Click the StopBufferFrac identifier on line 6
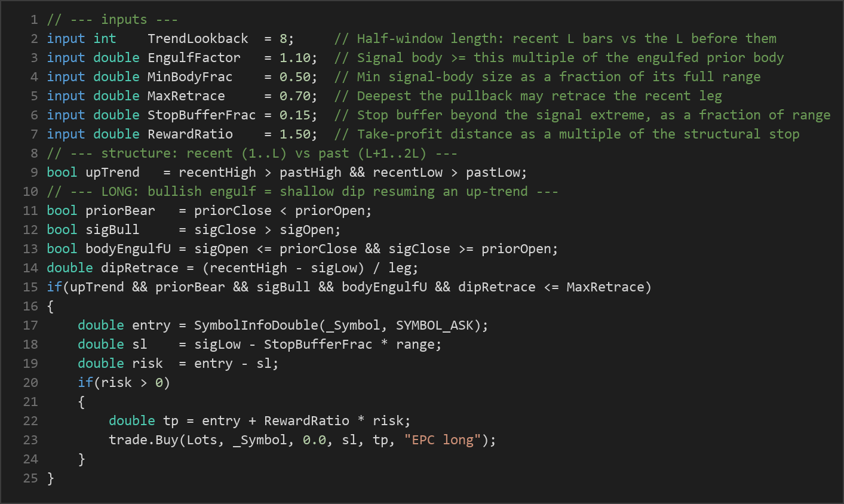844x504 pixels. pyautogui.click(x=202, y=115)
